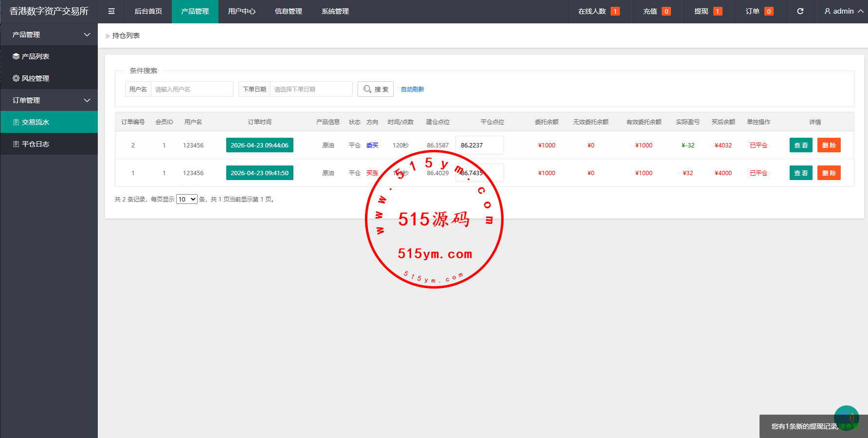The image size is (868, 438).
Task: Click the refresh icon in top bar
Action: [x=800, y=11]
